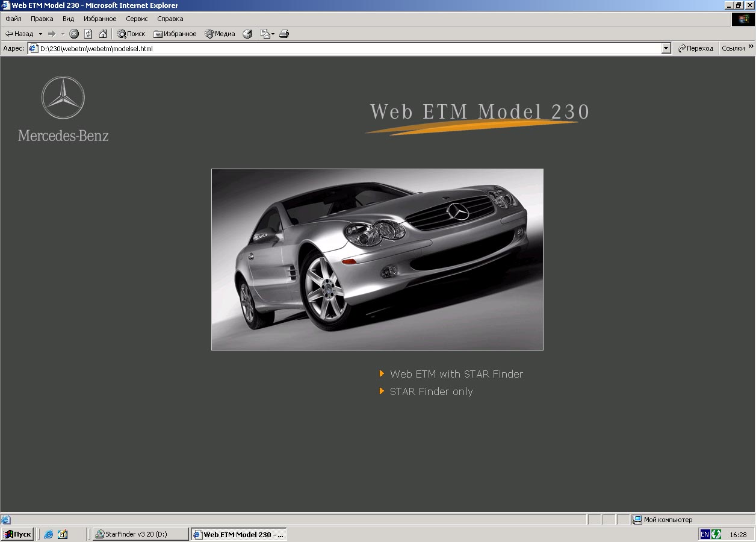The height and width of the screenshot is (542, 756).
Task: Open the STAR Finder only link
Action: point(431,391)
